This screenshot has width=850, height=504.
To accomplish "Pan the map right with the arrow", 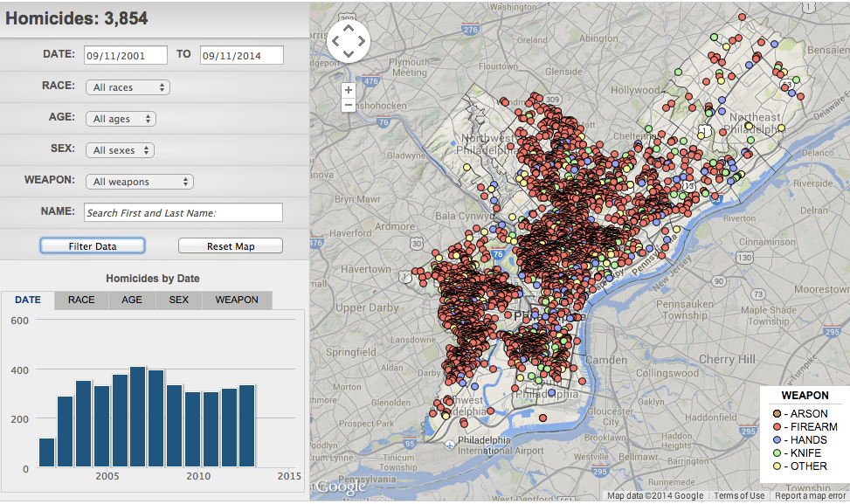I will [x=361, y=40].
